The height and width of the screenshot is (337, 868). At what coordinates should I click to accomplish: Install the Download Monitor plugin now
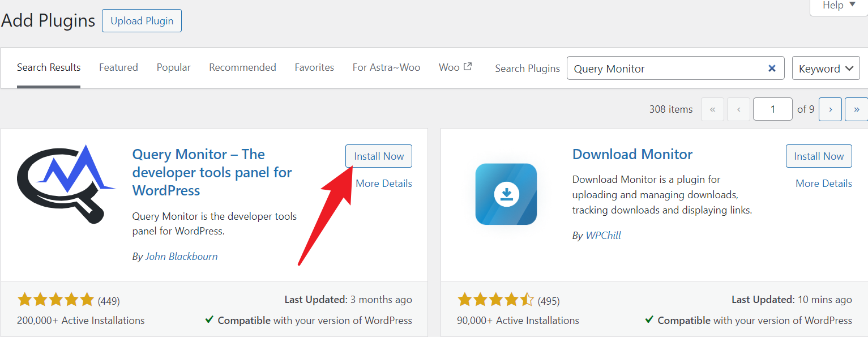click(819, 156)
